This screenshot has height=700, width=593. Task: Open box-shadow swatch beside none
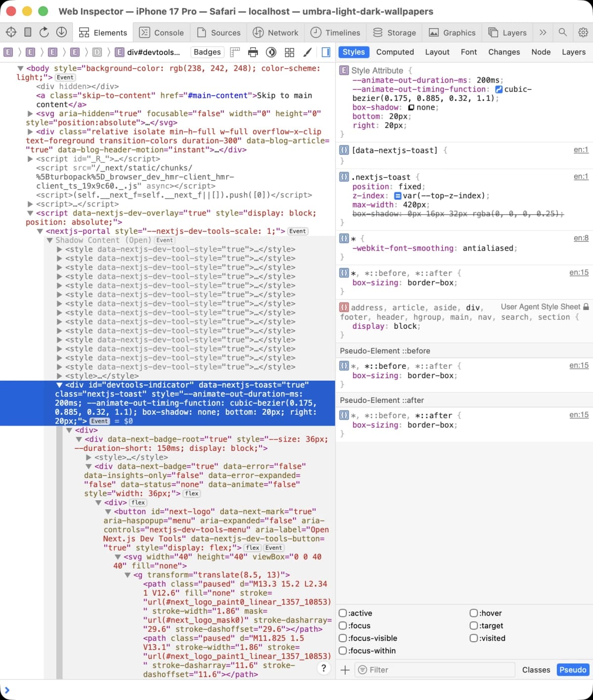tap(411, 108)
